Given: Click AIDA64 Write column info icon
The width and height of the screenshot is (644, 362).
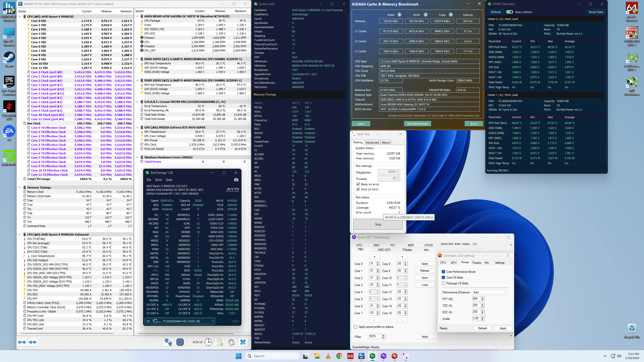Looking at the screenshot, I should tap(426, 15).
